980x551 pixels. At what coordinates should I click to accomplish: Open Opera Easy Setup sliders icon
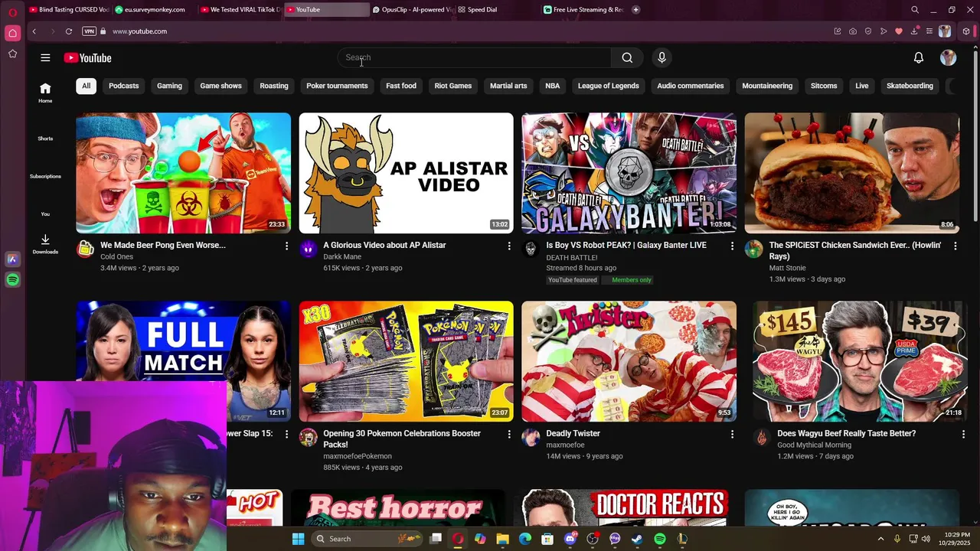click(x=929, y=31)
